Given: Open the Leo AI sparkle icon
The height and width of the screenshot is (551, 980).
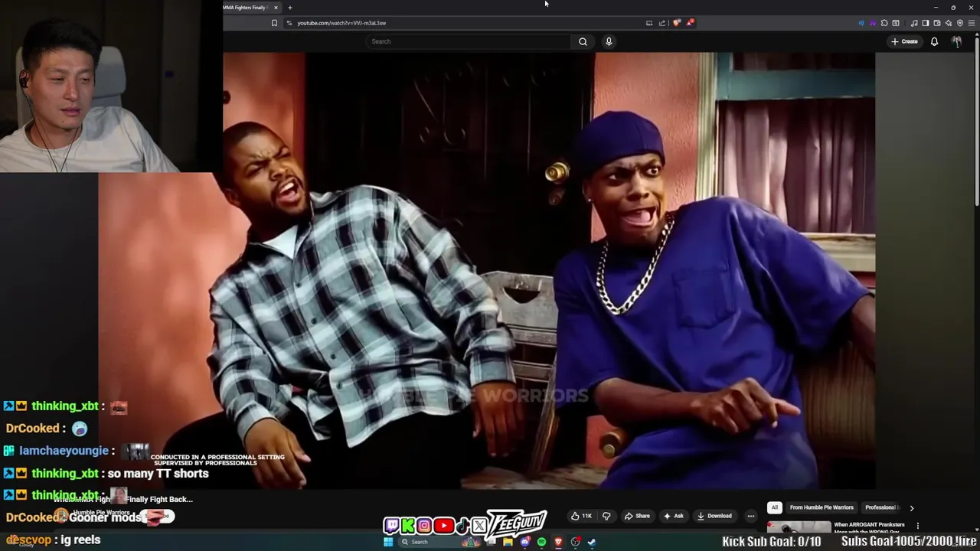Looking at the screenshot, I should [949, 23].
